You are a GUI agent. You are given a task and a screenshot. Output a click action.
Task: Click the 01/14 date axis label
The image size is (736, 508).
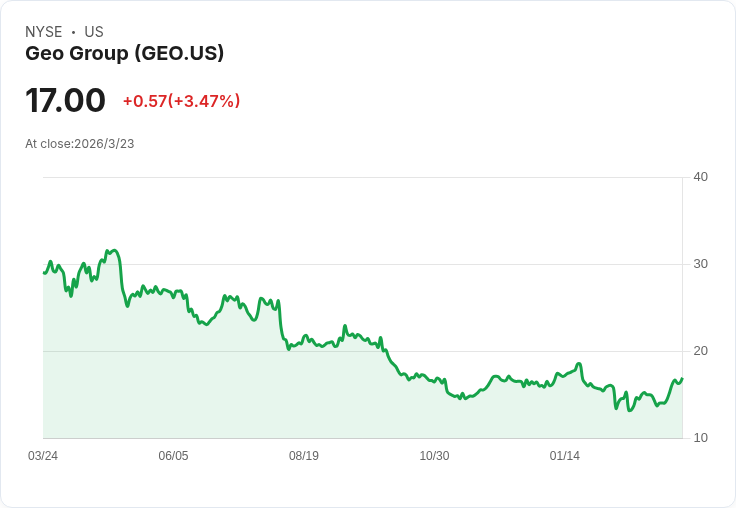tap(565, 455)
